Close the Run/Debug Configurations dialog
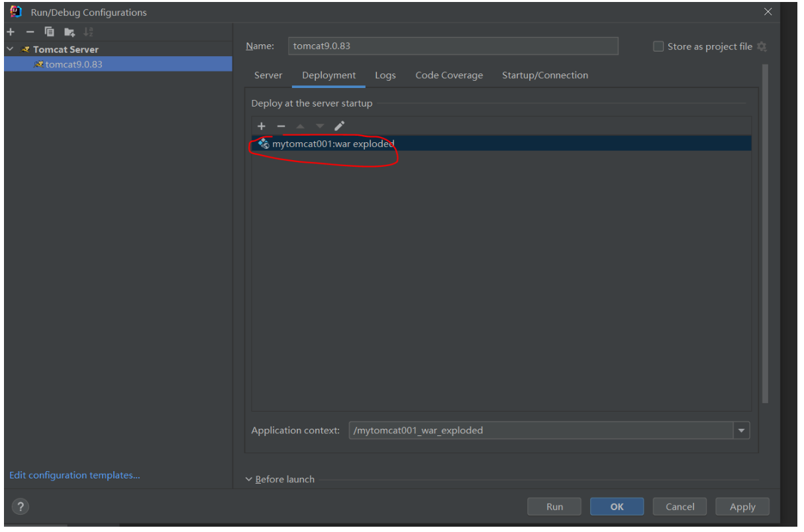804x532 pixels. click(768, 12)
